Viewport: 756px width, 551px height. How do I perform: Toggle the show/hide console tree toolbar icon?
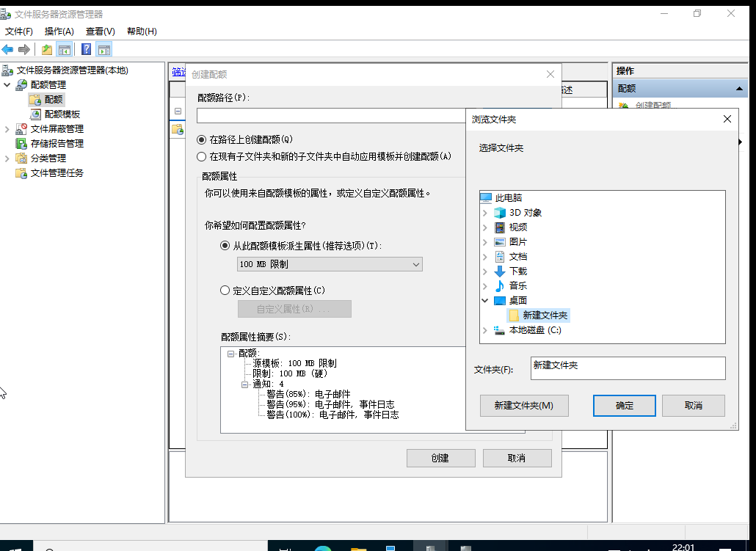click(64, 49)
